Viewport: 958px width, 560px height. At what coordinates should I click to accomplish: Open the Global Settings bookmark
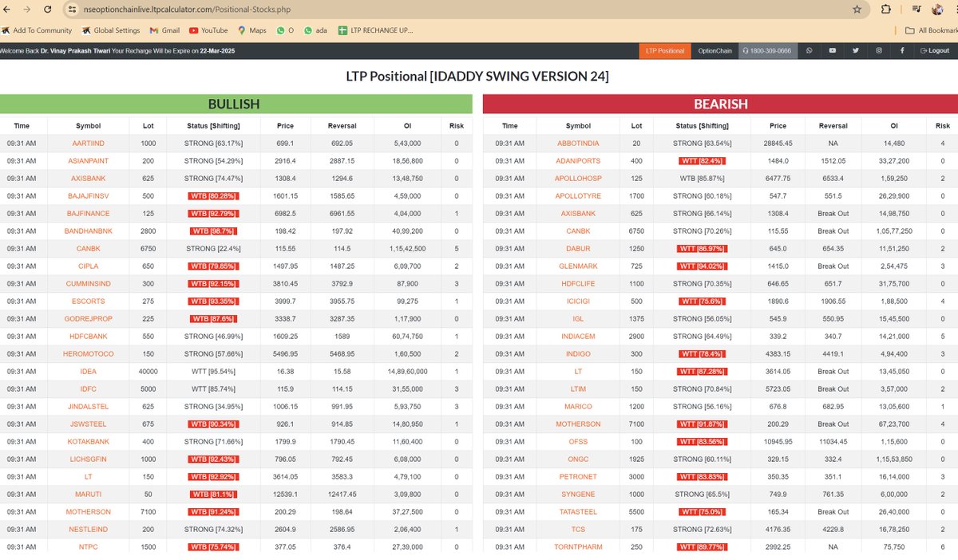[110, 30]
